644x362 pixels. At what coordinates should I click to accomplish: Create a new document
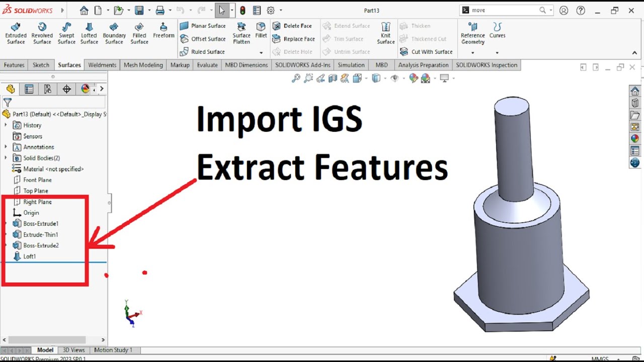coord(98,10)
